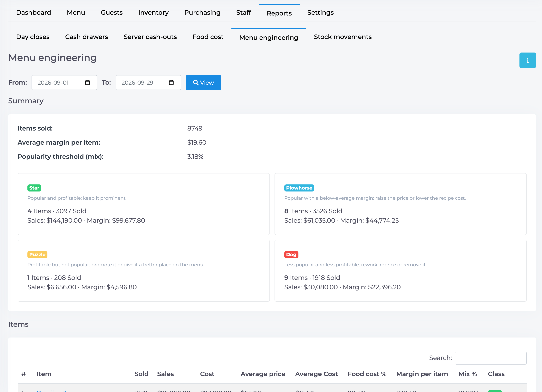The width and height of the screenshot is (542, 392).
Task: Click the Summary section heading
Action: point(26,101)
